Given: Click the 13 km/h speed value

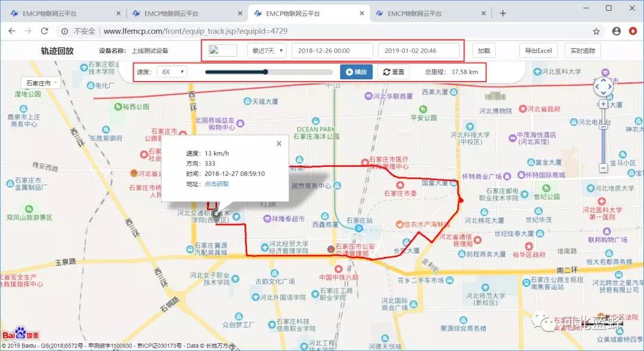Looking at the screenshot, I should (x=217, y=153).
